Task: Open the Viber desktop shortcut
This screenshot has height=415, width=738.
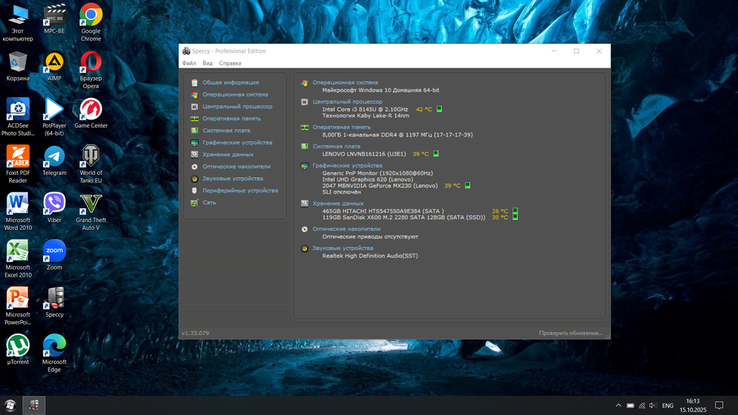Action: [x=54, y=208]
